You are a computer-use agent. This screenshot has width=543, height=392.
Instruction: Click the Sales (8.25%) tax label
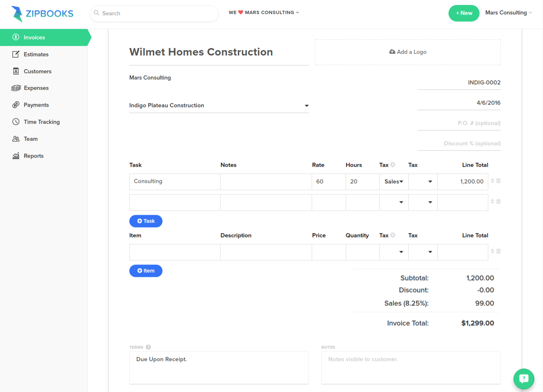click(406, 303)
